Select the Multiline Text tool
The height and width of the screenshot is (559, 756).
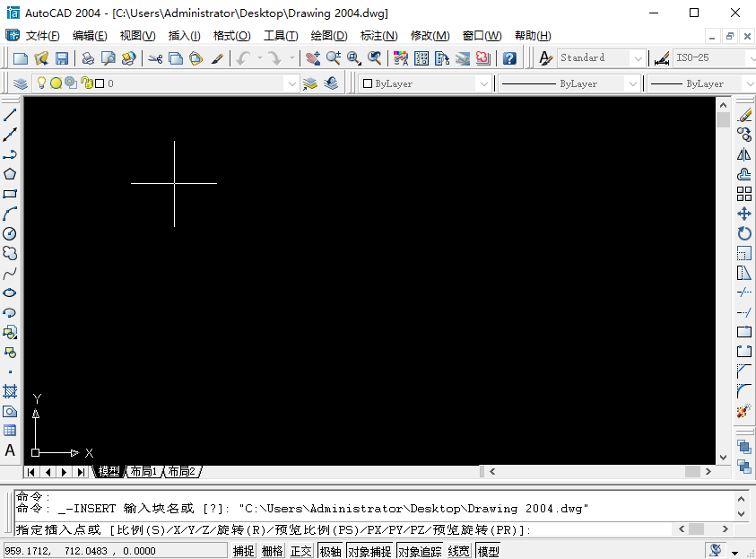(x=10, y=450)
